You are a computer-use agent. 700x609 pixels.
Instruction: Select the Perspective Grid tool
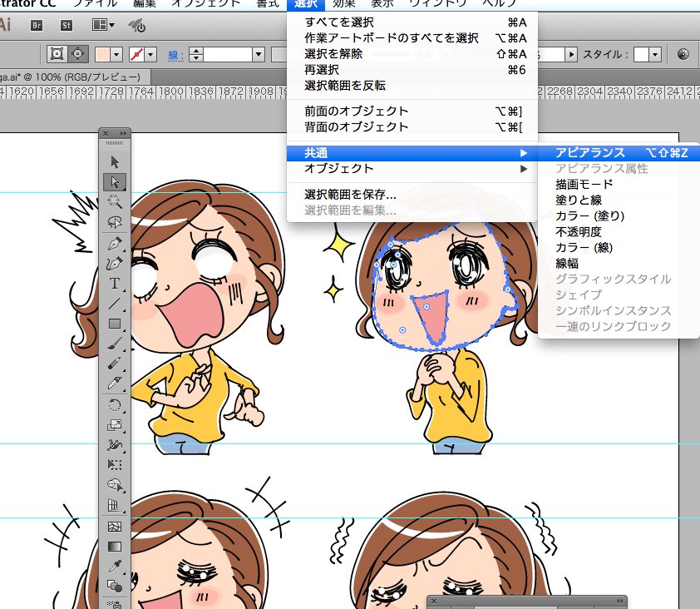[x=115, y=505]
